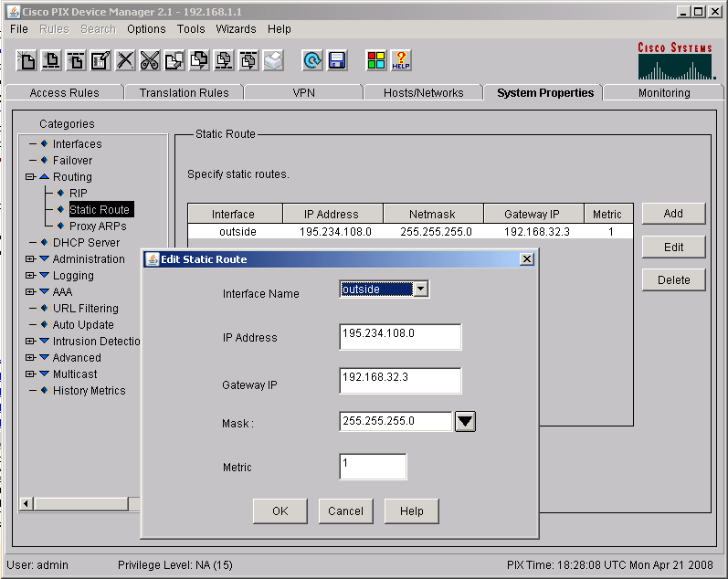Select Auto Update tree item
This screenshot has width=728, height=579.
pos(83,324)
